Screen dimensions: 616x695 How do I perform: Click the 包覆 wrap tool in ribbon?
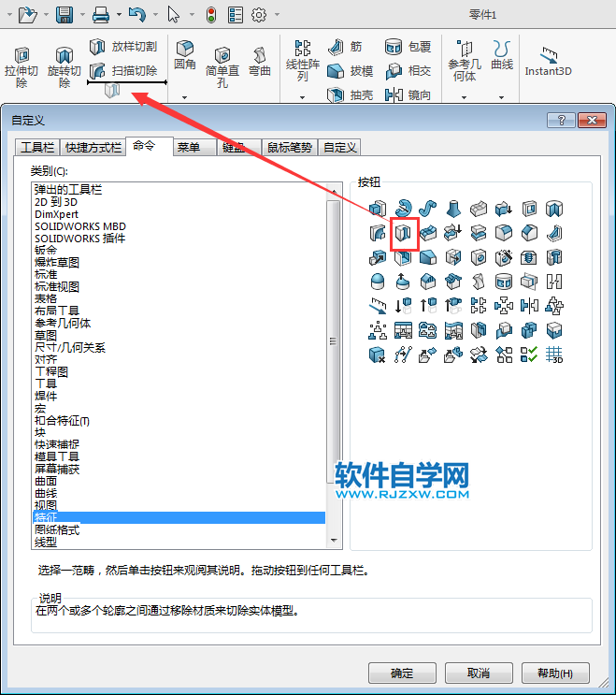click(408, 47)
